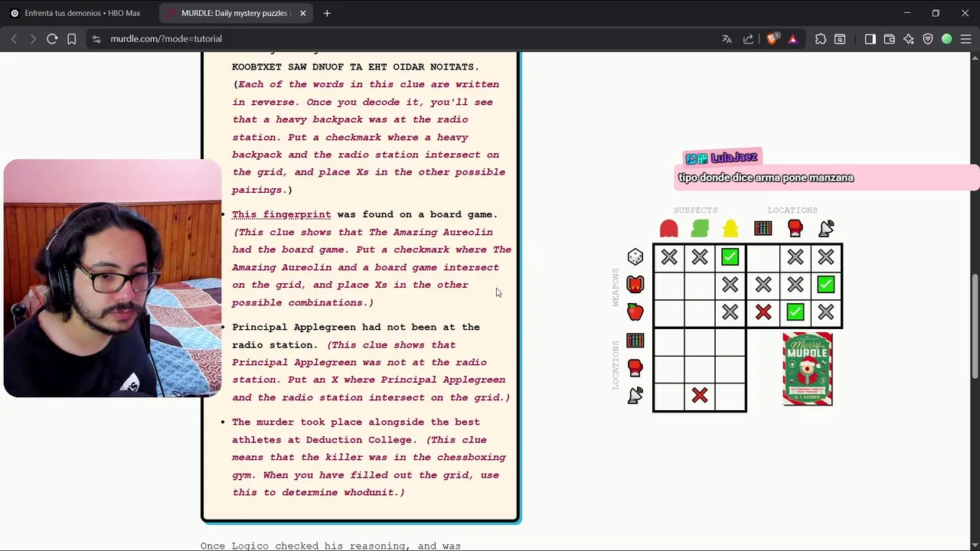Toggle the apple and green suspect empty cell

(699, 312)
